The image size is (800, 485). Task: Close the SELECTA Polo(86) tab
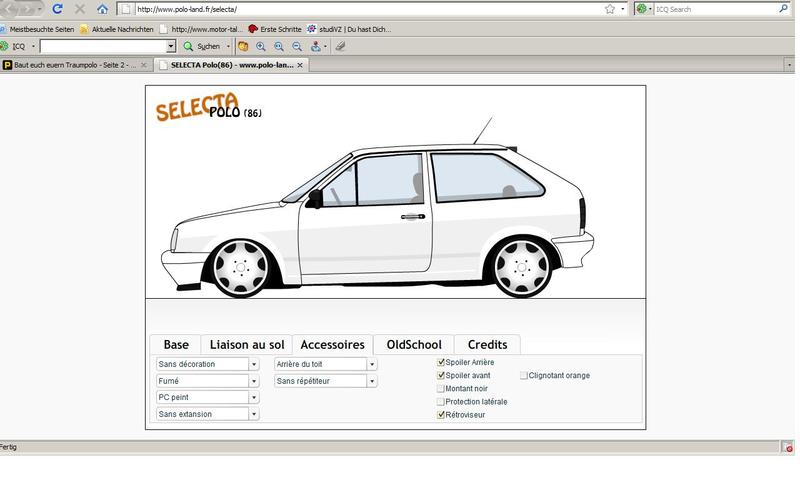pos(300,65)
